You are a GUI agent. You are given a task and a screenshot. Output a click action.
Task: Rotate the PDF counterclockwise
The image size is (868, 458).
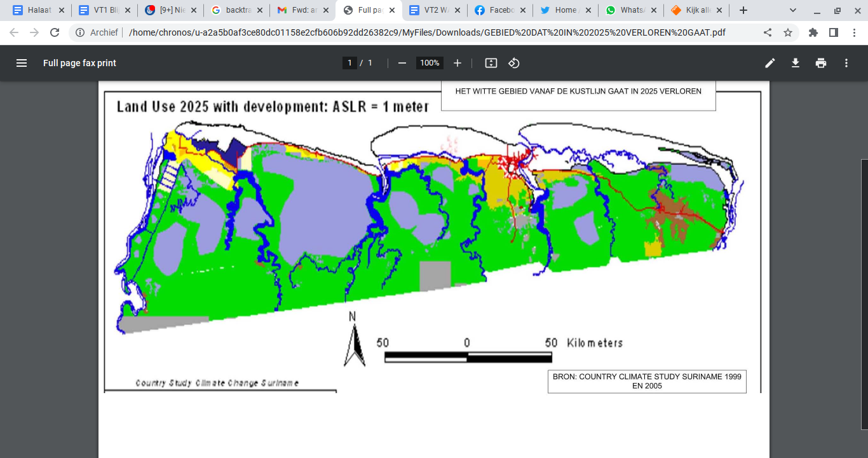[x=514, y=63]
